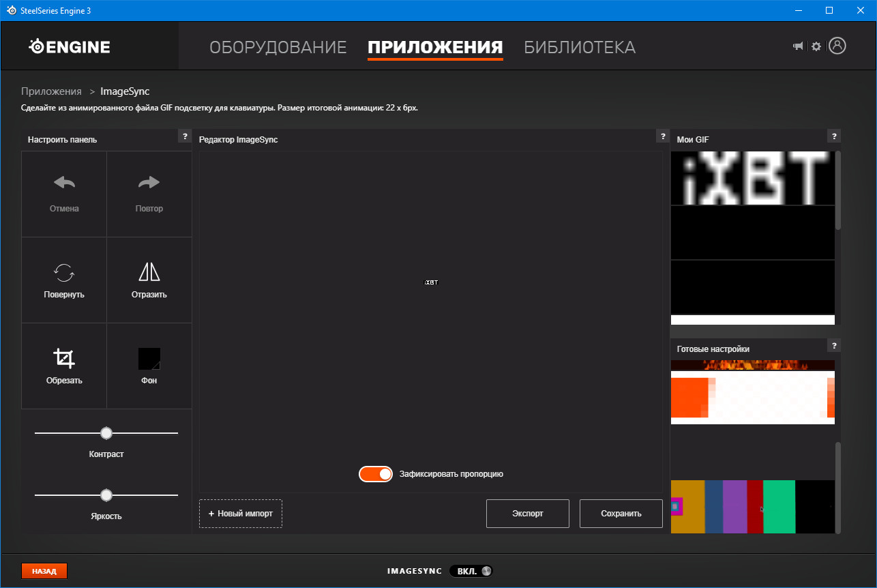The width and height of the screenshot is (877, 588).
Task: Select the Отразить flip tool
Action: coord(149,280)
